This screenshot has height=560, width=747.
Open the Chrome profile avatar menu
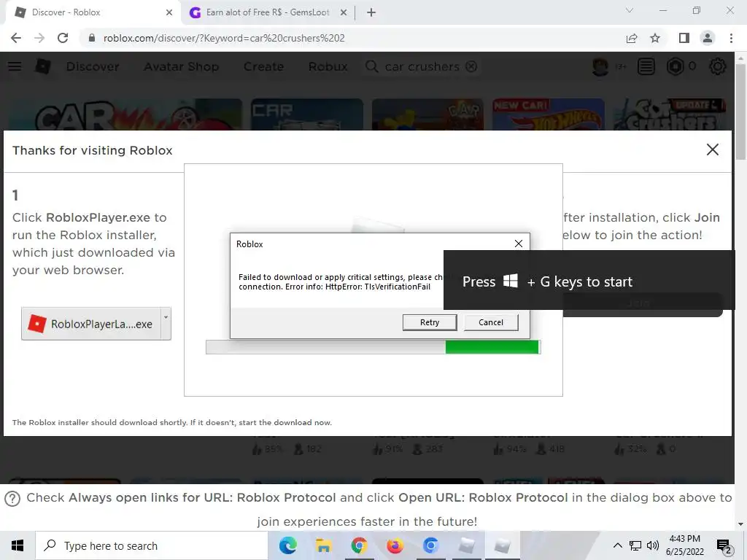pos(708,38)
